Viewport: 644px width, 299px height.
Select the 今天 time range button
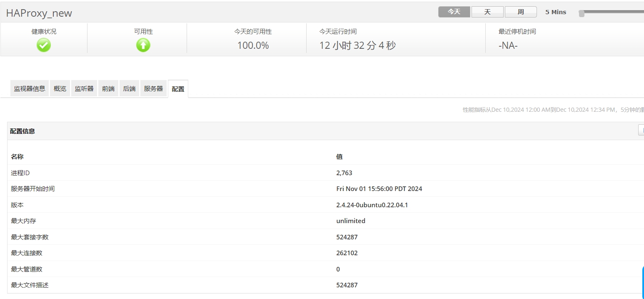[x=454, y=12]
